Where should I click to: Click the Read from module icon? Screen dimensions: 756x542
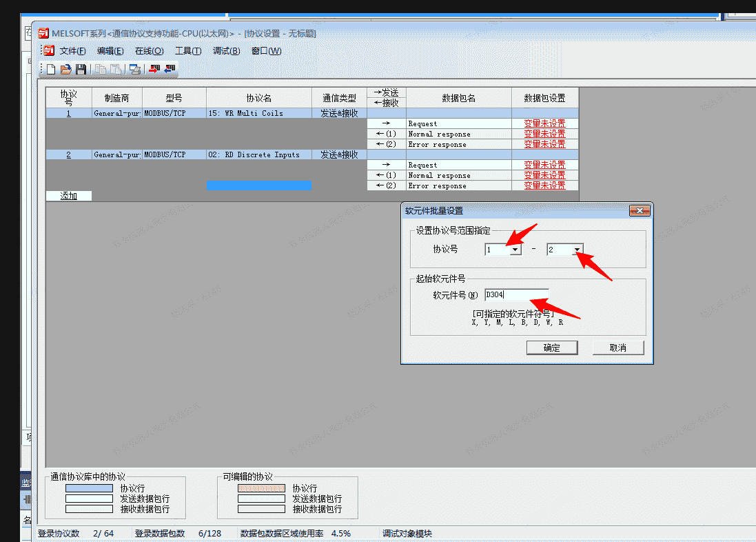click(x=170, y=69)
